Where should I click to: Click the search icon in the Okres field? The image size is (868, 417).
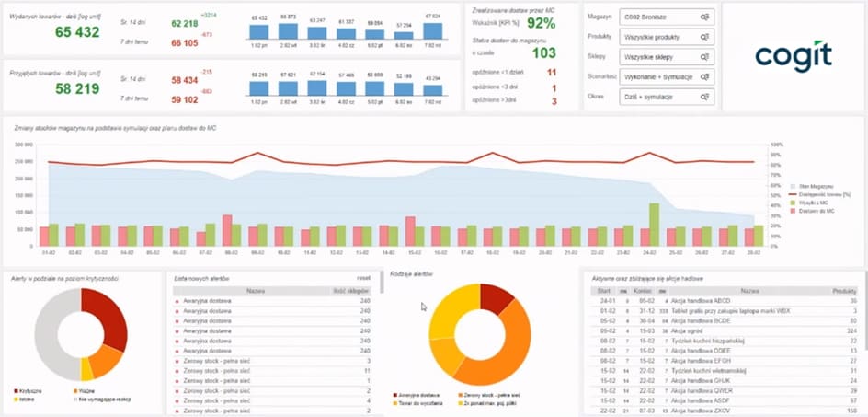point(704,97)
